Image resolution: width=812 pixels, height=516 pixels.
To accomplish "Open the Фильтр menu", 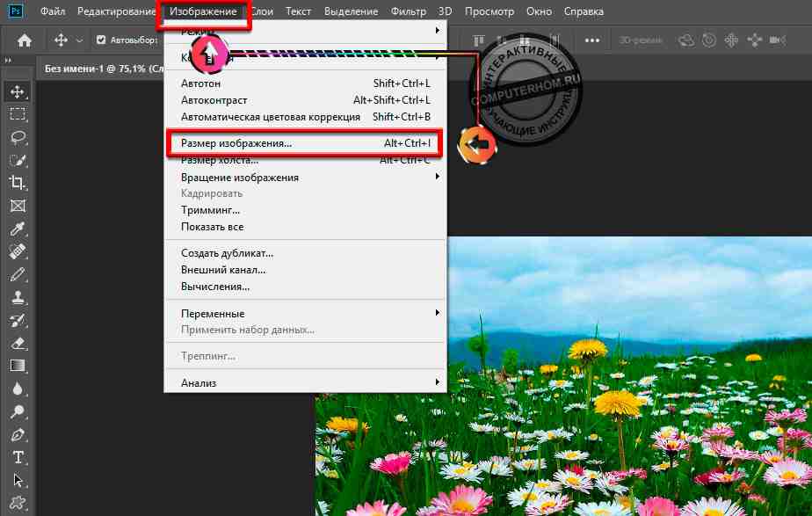I will 408,12.
